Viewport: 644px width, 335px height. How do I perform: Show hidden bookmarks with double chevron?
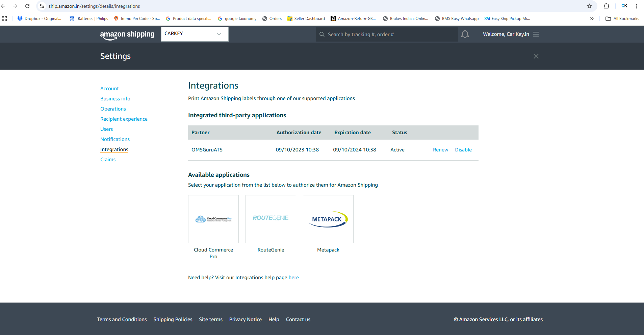pos(592,19)
